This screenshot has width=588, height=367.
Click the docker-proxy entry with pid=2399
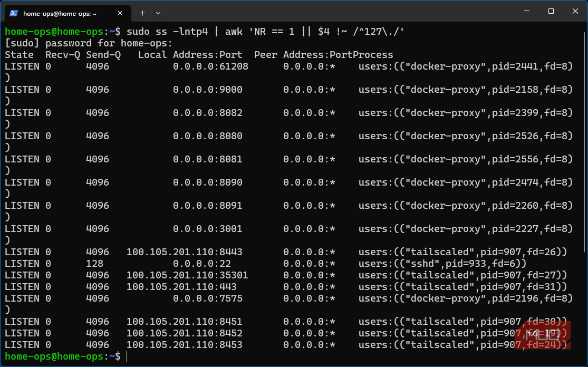point(466,113)
